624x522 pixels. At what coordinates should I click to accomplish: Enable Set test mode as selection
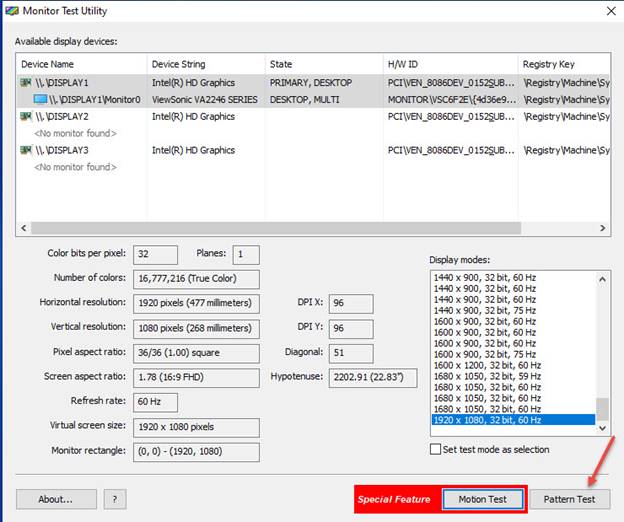click(x=435, y=449)
